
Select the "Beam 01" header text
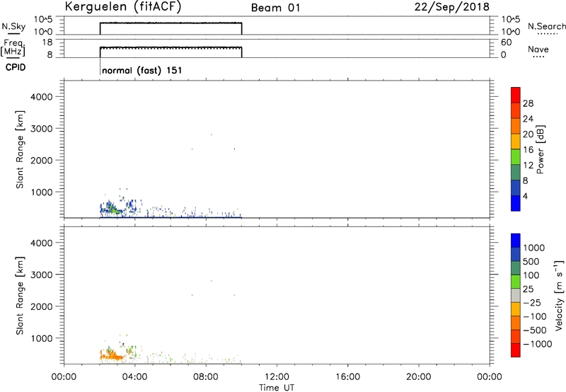(275, 8)
